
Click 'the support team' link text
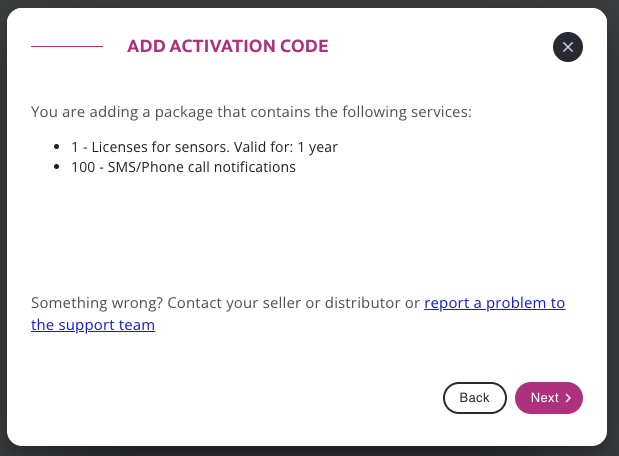[93, 325]
